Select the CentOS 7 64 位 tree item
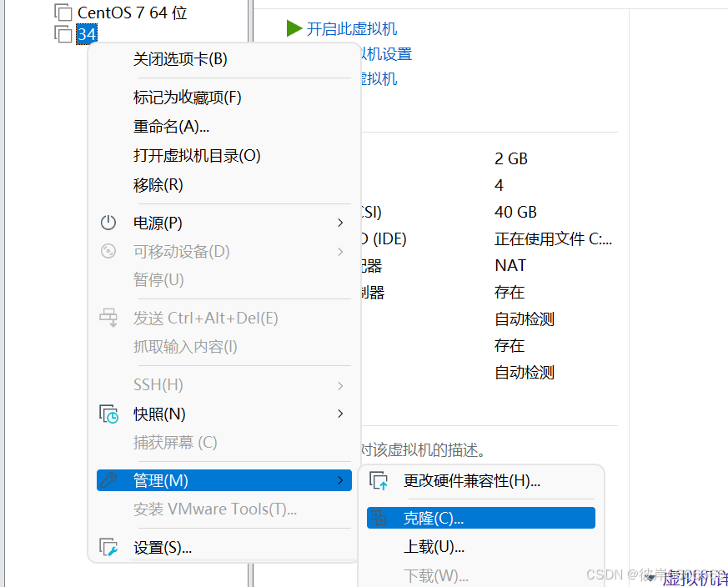This screenshot has width=728, height=587. (x=132, y=13)
